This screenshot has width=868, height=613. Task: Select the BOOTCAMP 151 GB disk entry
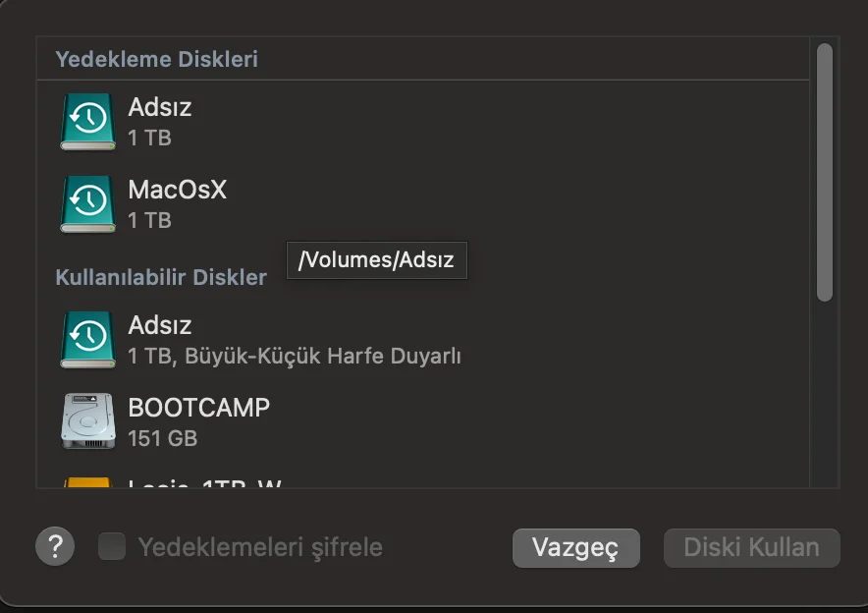[423, 422]
